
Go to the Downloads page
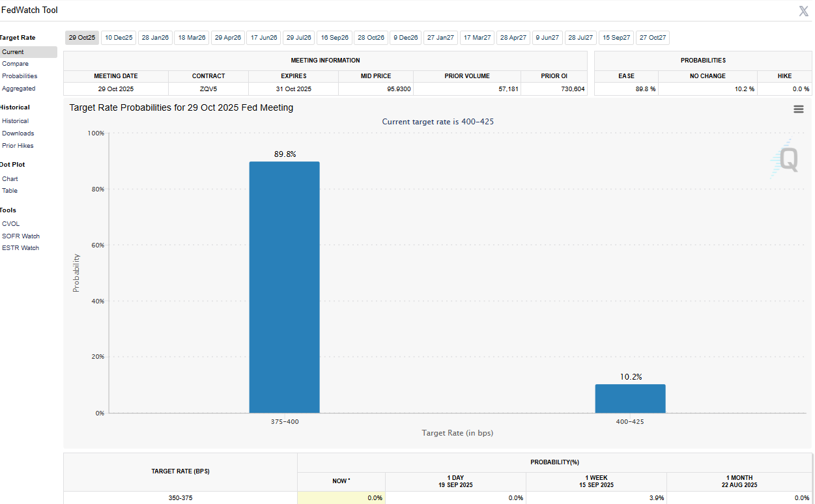tap(18, 133)
